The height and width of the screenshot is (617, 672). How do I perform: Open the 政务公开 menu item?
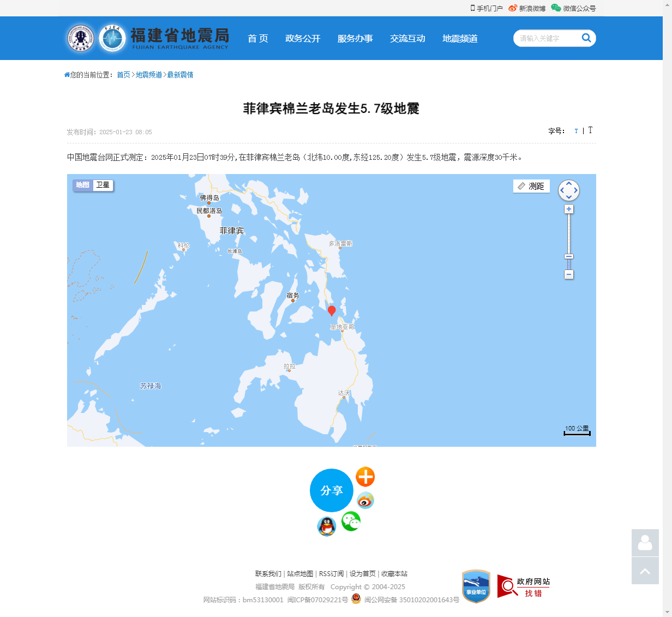303,38
